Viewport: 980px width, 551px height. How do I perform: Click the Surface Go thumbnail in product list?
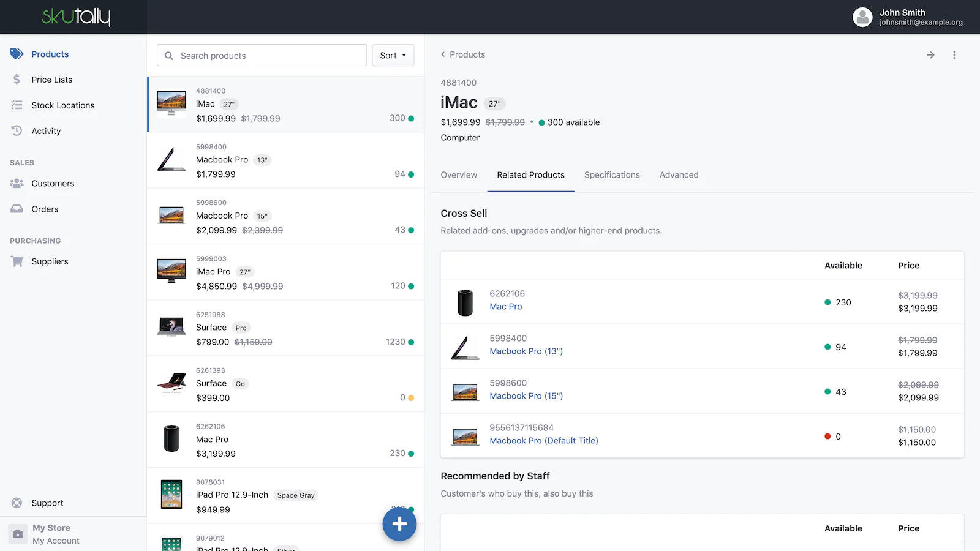[171, 383]
